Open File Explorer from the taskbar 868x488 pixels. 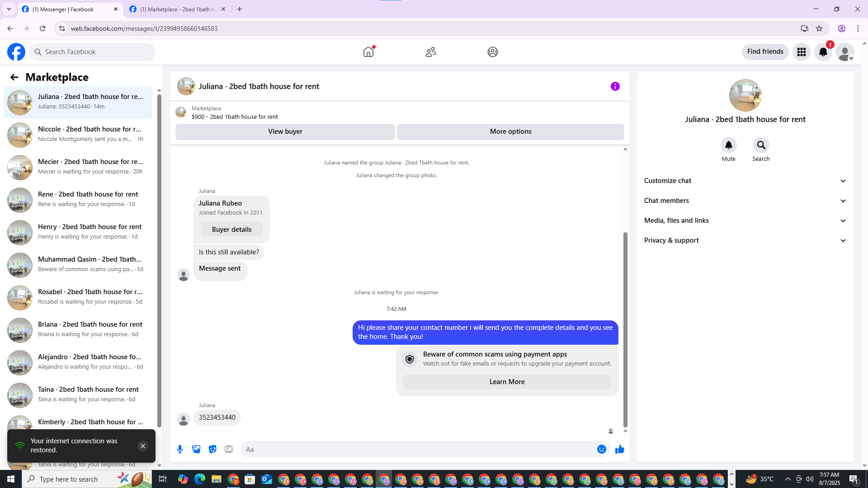pyautogui.click(x=217, y=479)
